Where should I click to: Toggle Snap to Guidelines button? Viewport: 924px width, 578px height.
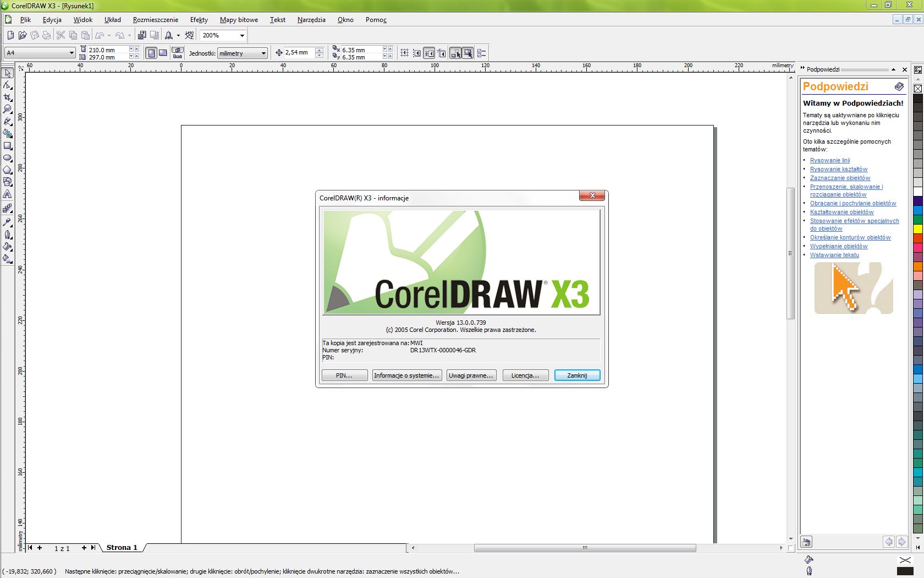(x=416, y=53)
